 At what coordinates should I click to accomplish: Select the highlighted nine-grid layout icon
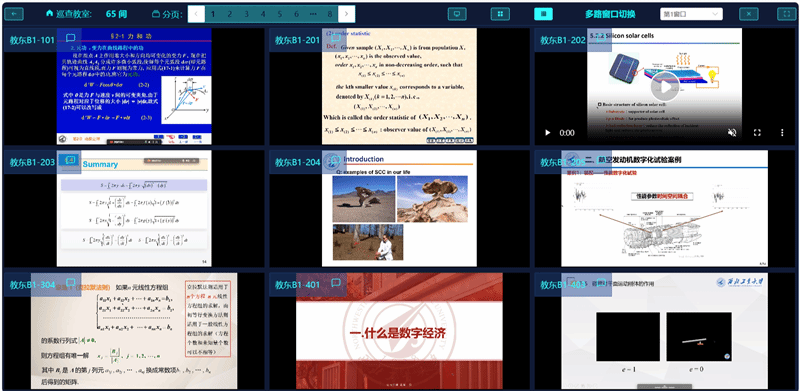[543, 14]
